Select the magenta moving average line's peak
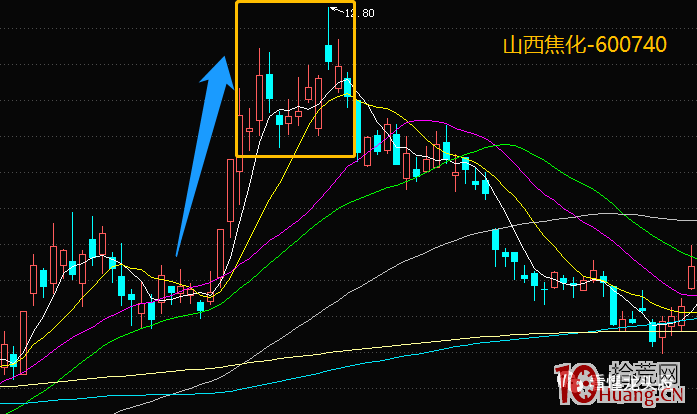The height and width of the screenshot is (414, 697). click(425, 121)
